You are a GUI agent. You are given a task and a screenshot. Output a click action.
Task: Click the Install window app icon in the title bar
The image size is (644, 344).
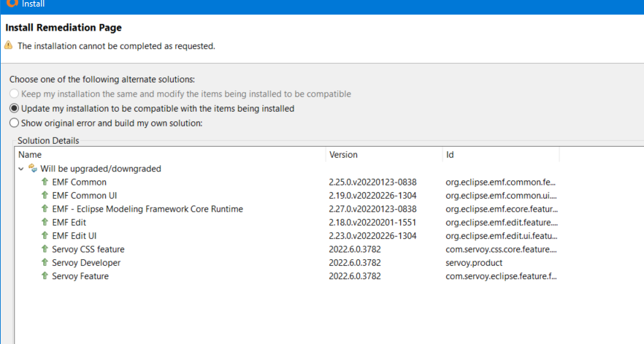(12, 3)
